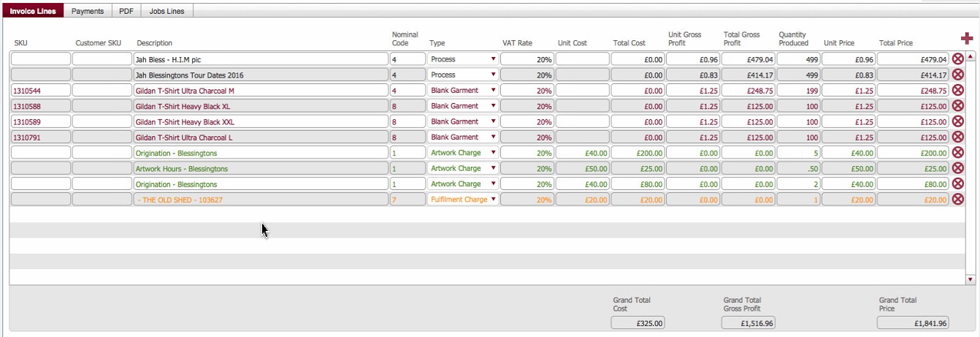
Task: Remove the Artwork Hours - Blessingtons line
Action: [x=957, y=168]
